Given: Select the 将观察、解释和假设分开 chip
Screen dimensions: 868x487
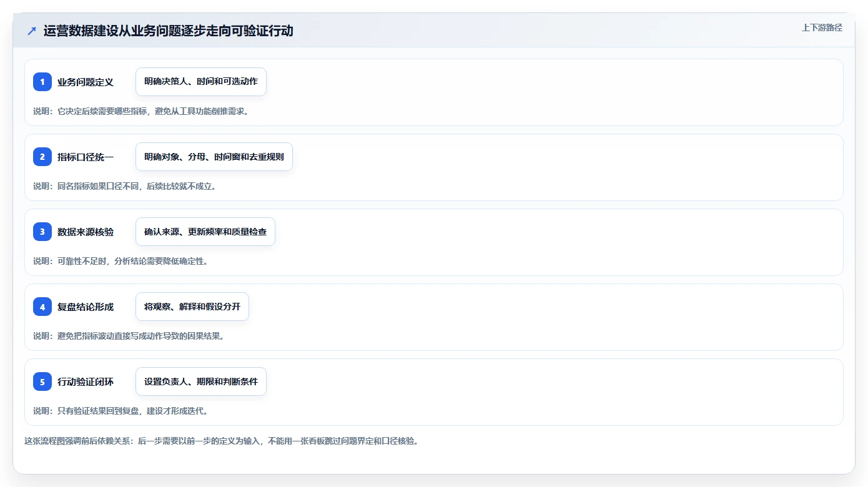Looking at the screenshot, I should (x=192, y=307).
